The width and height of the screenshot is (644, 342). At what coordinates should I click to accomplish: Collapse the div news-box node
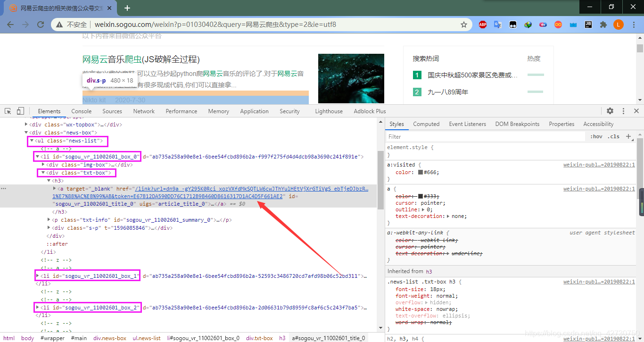pyautogui.click(x=26, y=133)
